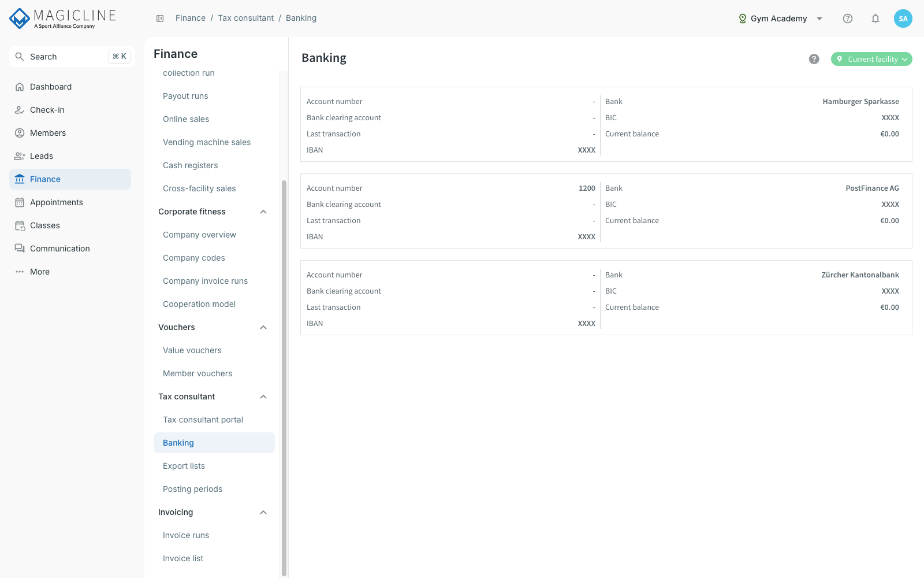Collapse the Invoicing section
924x578 pixels.
263,512
